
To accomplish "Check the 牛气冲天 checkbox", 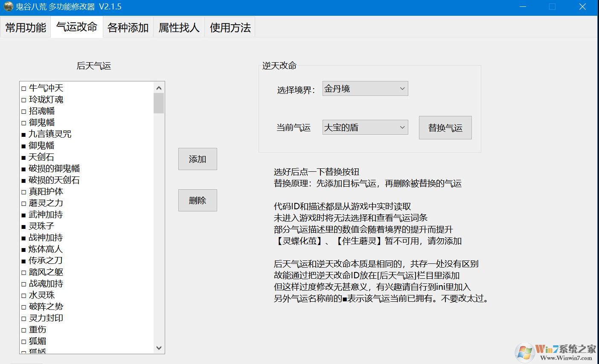I will click(x=23, y=88).
